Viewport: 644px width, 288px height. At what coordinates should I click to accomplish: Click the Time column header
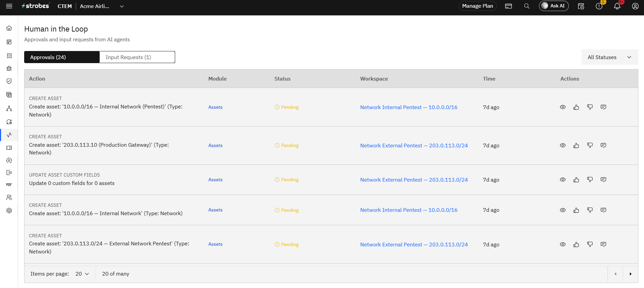(x=489, y=79)
